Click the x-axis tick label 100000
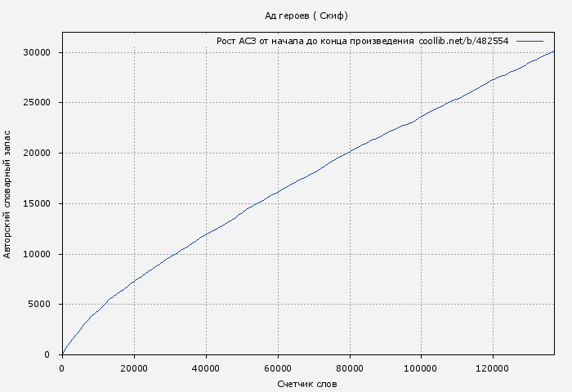572x392 pixels. (421, 369)
